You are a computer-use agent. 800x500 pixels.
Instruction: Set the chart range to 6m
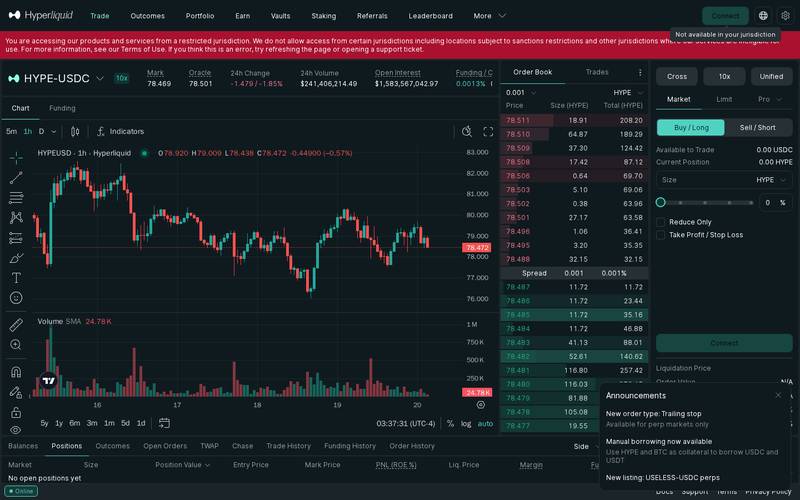point(74,423)
